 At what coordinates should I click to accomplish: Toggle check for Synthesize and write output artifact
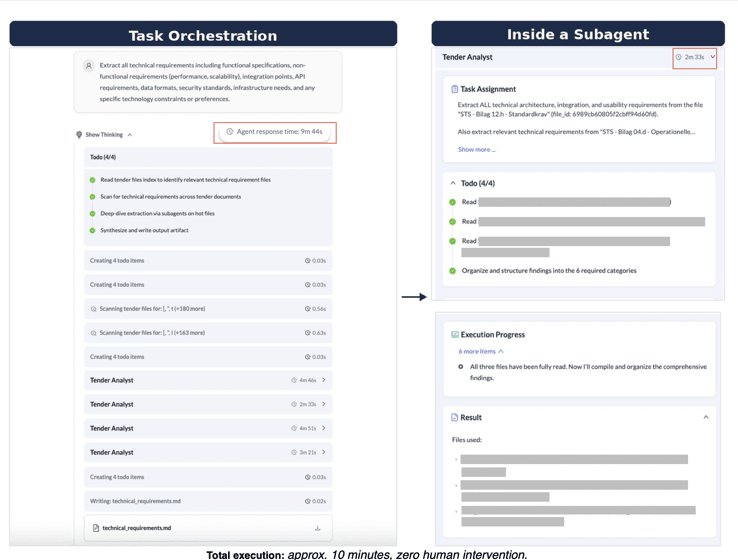[x=92, y=231]
